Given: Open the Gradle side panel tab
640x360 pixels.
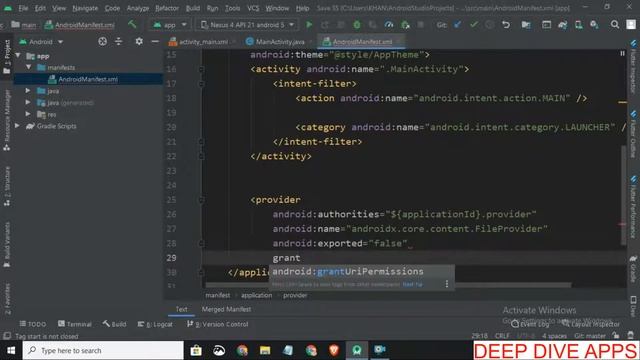Looking at the screenshot, I should 633,269.
